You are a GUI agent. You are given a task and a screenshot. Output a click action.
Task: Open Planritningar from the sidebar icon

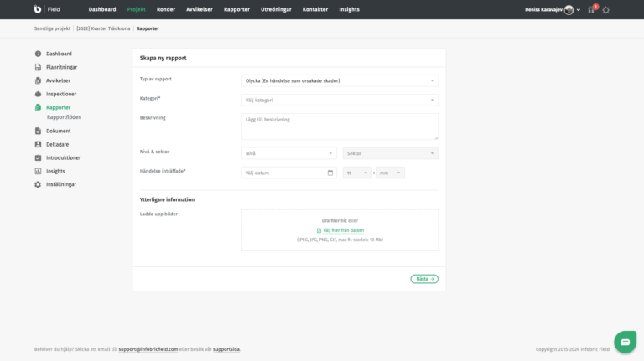click(x=38, y=67)
